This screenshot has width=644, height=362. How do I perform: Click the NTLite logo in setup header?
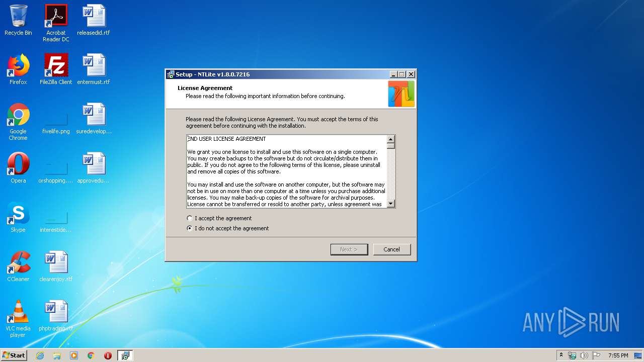click(401, 94)
